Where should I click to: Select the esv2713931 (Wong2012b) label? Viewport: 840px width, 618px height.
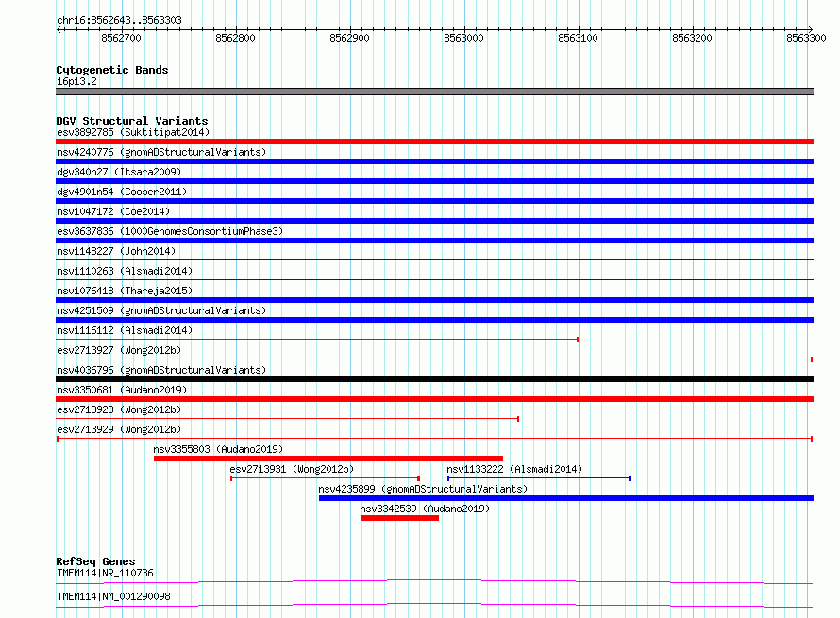[x=292, y=469]
